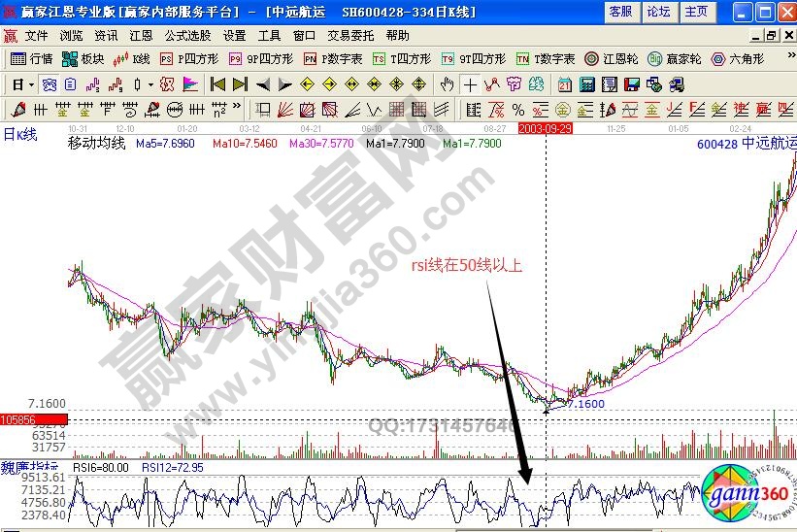The width and height of the screenshot is (797, 532).
Task: Expand the 日 period dropdown arrow
Action: [x=32, y=83]
